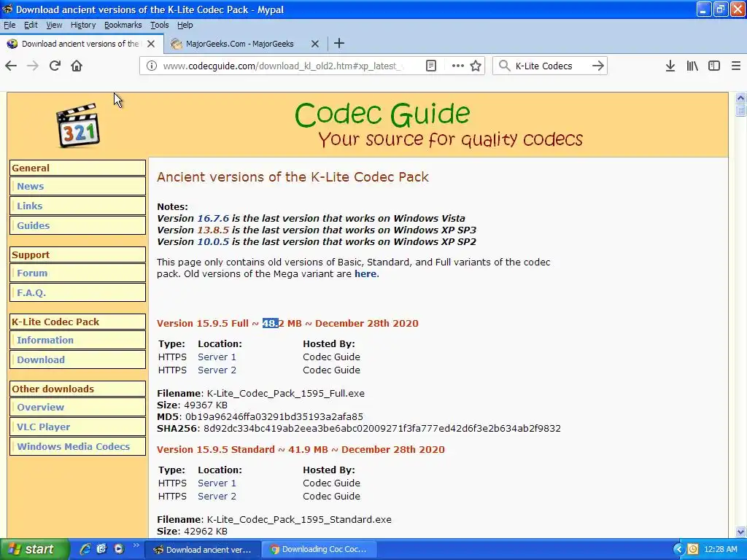
Task: Click the 321 Media Player Classic logo
Action: [78, 125]
